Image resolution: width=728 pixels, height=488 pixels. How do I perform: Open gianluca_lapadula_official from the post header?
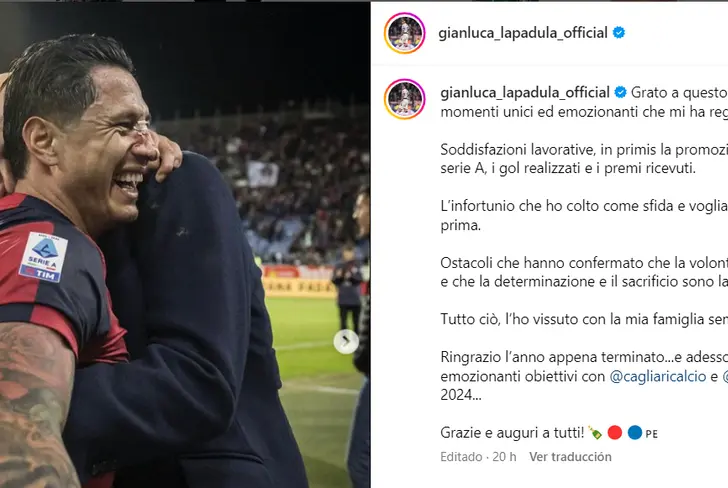coord(523,33)
